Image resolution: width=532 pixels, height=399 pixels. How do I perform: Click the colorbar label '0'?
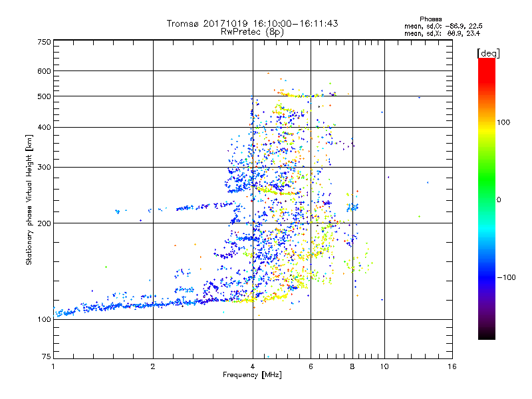tap(499, 200)
